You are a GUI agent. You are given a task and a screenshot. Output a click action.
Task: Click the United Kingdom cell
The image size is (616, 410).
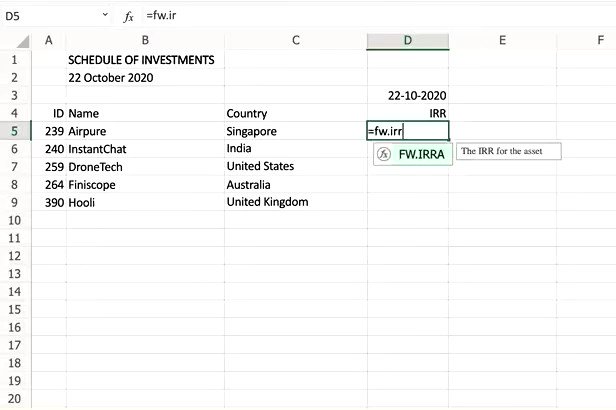point(296,203)
